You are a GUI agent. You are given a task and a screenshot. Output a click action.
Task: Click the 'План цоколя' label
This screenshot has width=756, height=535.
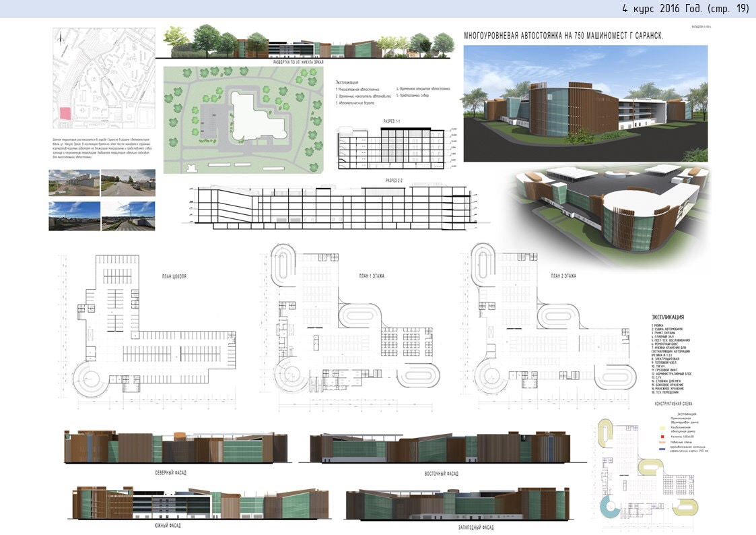(174, 277)
